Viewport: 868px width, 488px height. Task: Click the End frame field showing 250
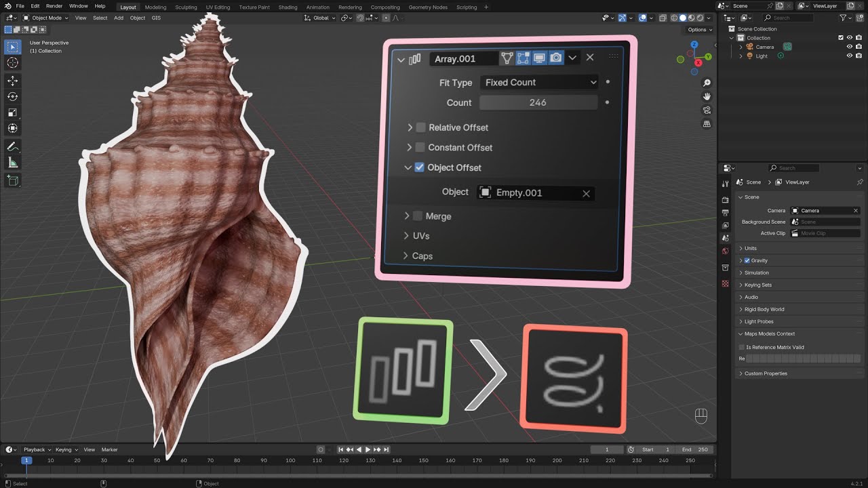(x=695, y=449)
